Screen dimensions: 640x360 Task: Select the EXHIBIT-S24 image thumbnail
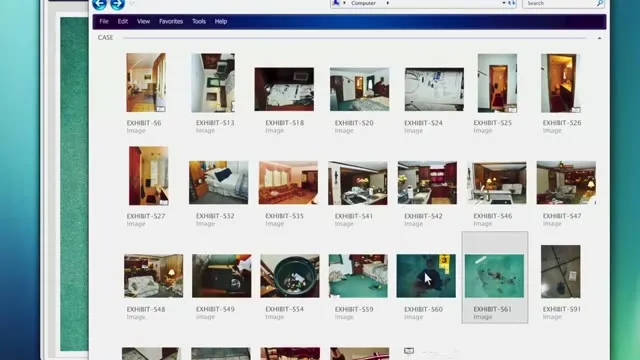point(434,89)
